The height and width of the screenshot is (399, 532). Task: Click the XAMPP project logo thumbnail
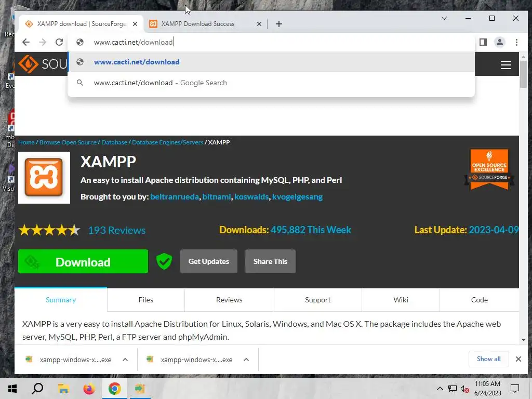tap(44, 178)
